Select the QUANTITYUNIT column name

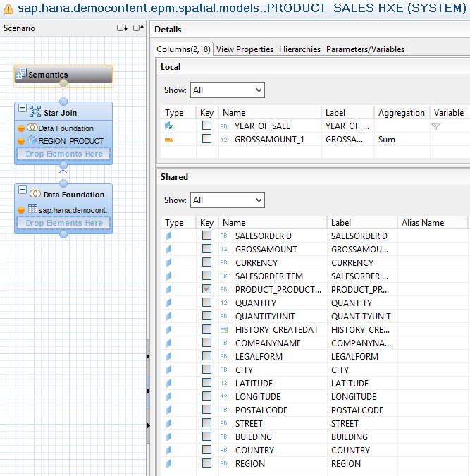(265, 317)
